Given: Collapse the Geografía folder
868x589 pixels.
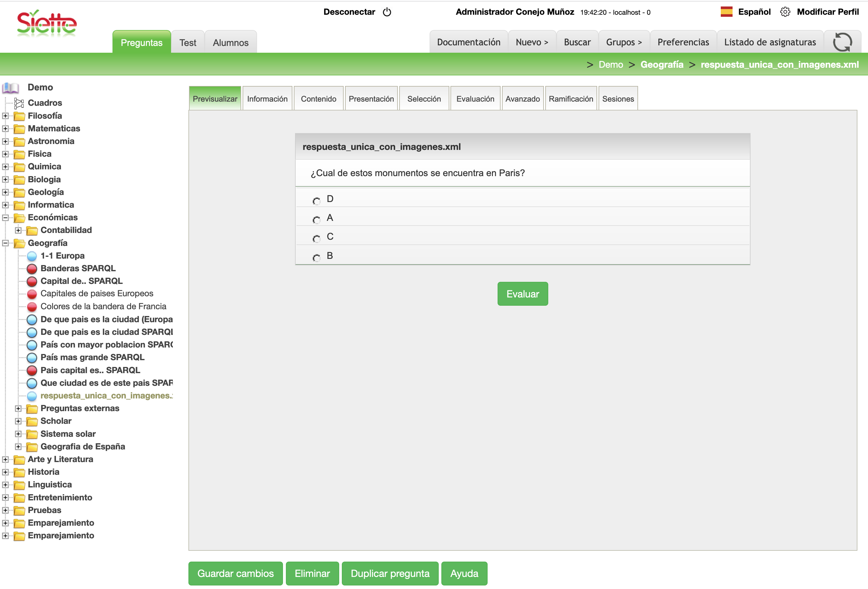Looking at the screenshot, I should tap(5, 243).
